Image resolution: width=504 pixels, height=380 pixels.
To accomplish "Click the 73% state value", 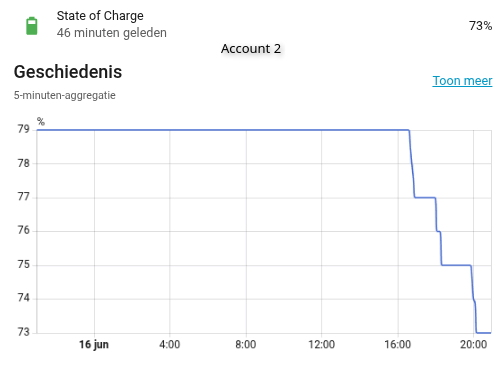I will [480, 26].
